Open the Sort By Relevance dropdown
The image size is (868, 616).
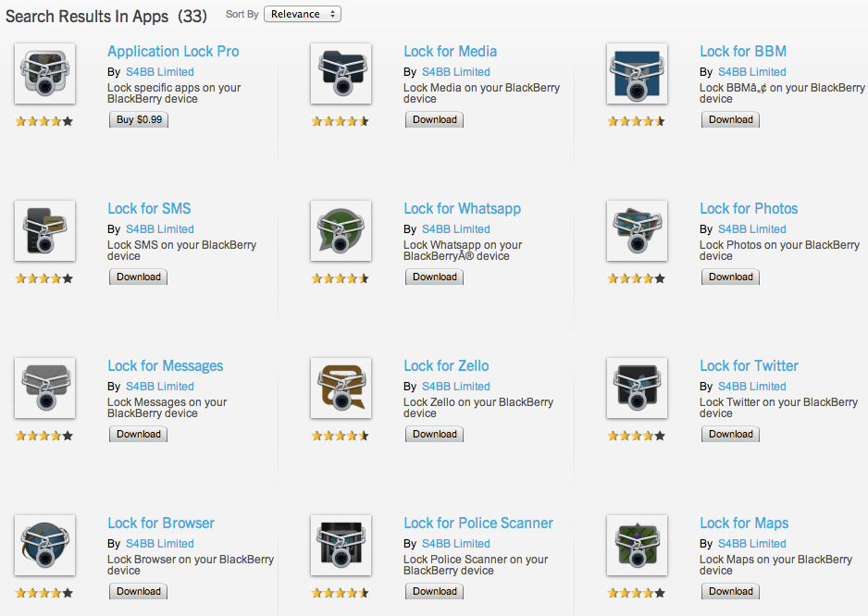(x=303, y=14)
